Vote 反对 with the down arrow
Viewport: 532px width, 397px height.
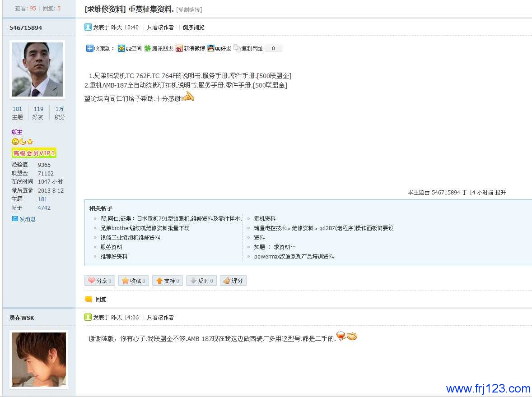click(x=193, y=281)
